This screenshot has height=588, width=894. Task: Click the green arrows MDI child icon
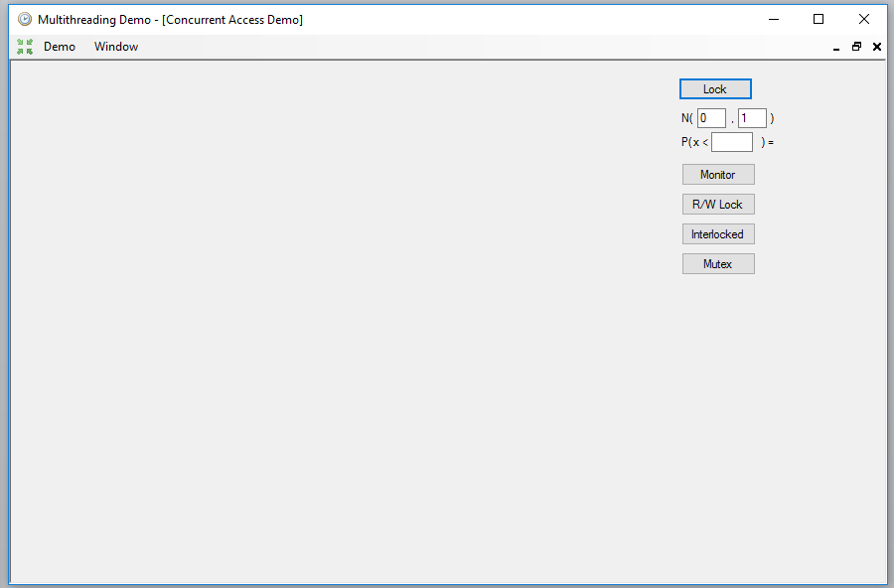click(25, 47)
